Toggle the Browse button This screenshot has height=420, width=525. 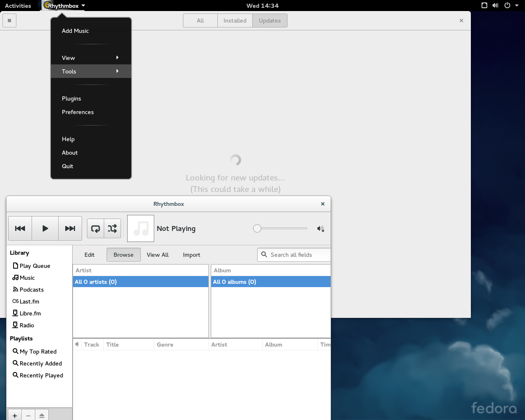click(123, 255)
